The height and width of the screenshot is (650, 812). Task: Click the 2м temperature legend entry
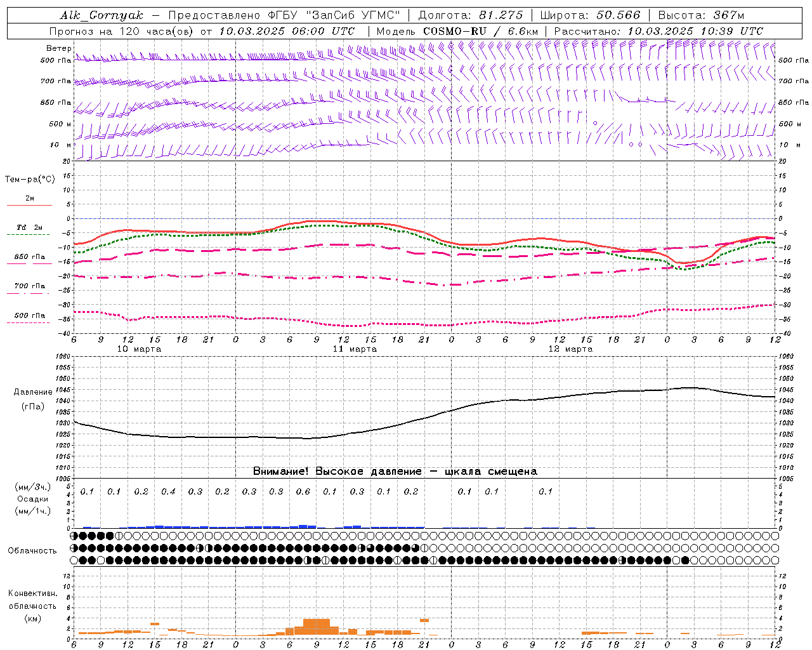[29, 200]
